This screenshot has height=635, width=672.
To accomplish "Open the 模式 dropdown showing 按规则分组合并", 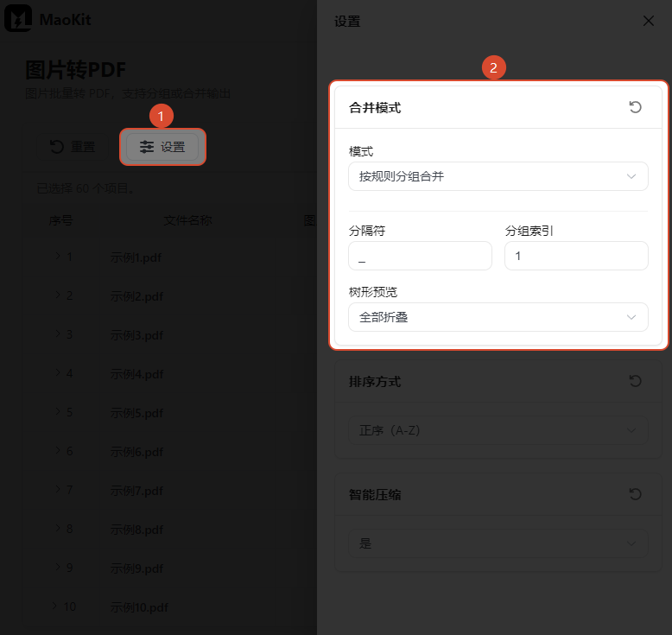I will (498, 176).
